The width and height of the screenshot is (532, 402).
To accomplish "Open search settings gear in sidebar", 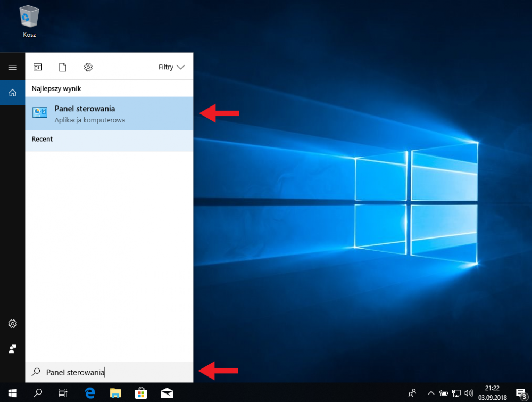I will click(x=13, y=324).
